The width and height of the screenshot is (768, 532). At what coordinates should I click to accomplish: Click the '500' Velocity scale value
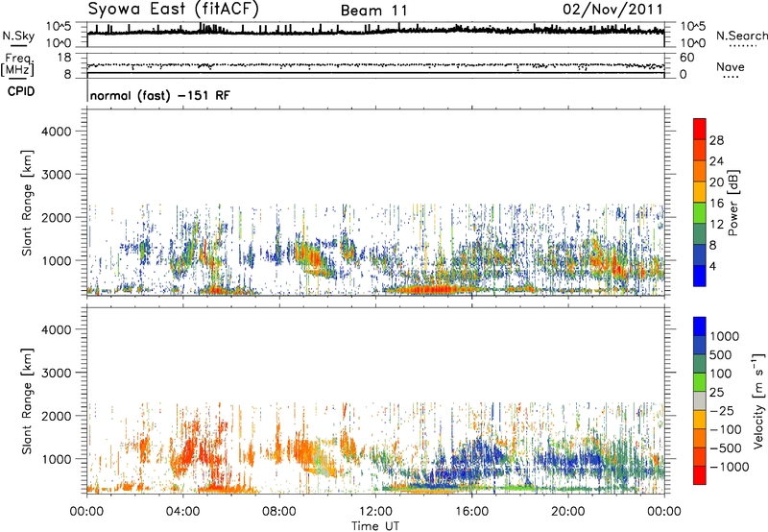722,354
